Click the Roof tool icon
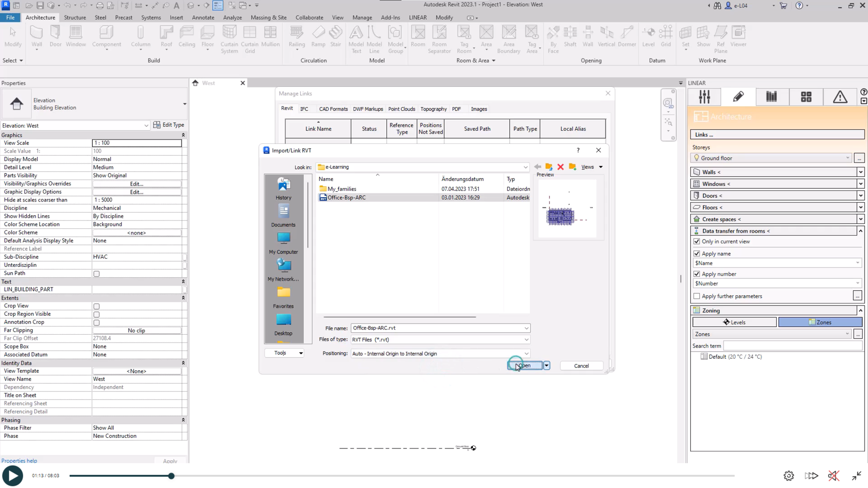Screen dimensions: 868x488 coord(166,37)
